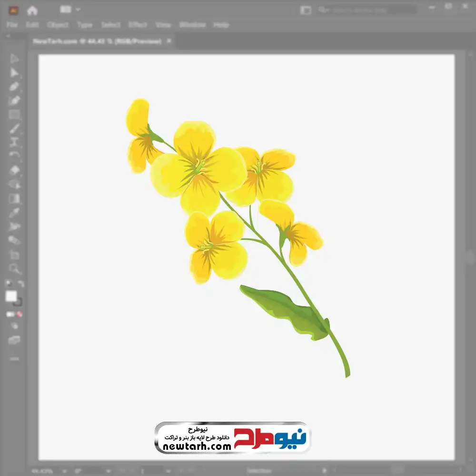Open the Effect menu
The image size is (476, 476).
(138, 25)
